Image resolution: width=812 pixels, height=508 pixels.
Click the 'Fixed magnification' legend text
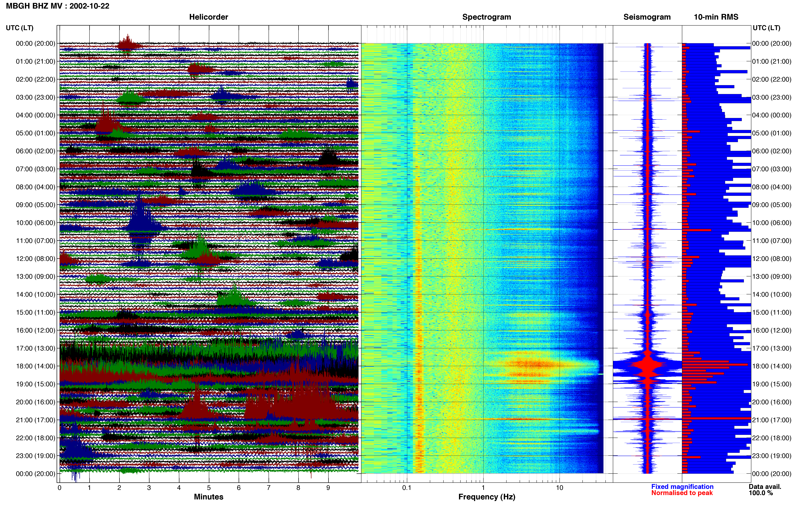click(682, 486)
